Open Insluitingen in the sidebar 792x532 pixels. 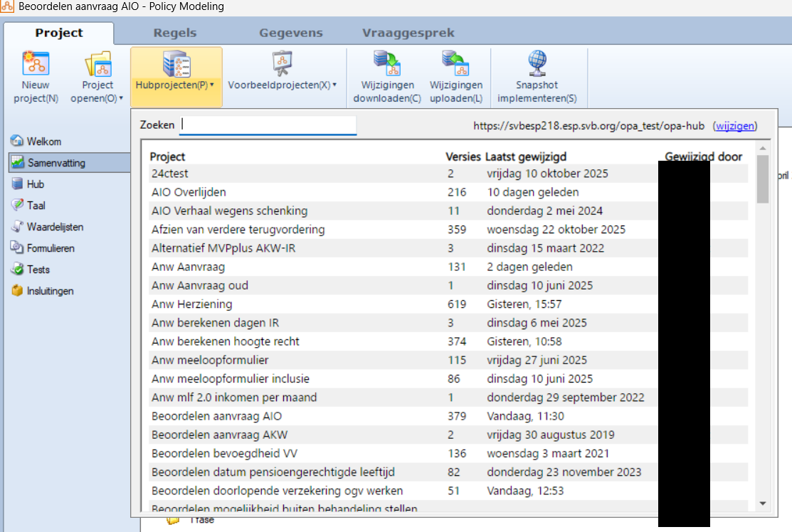click(x=50, y=291)
